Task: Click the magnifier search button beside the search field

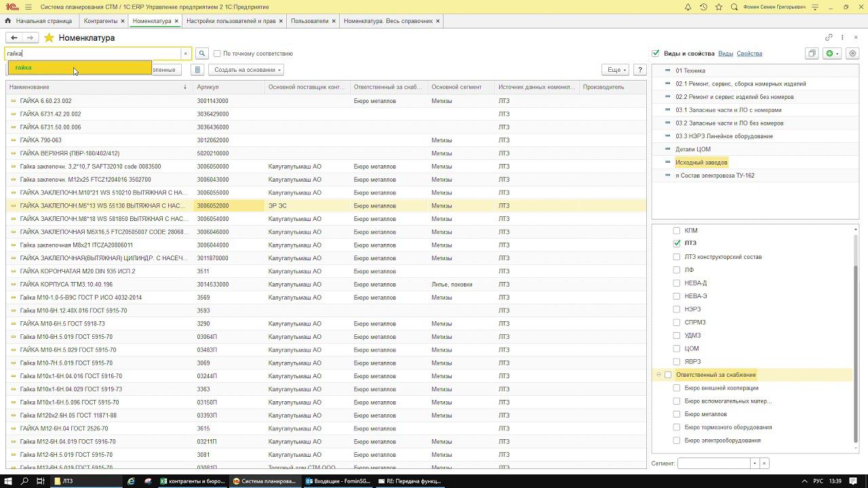Action: tap(202, 54)
